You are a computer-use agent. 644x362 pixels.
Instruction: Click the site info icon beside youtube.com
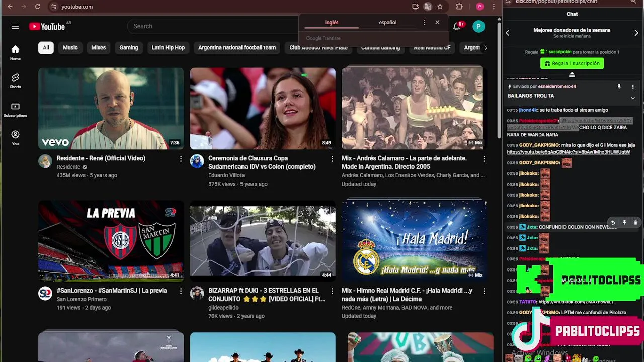pos(54,7)
